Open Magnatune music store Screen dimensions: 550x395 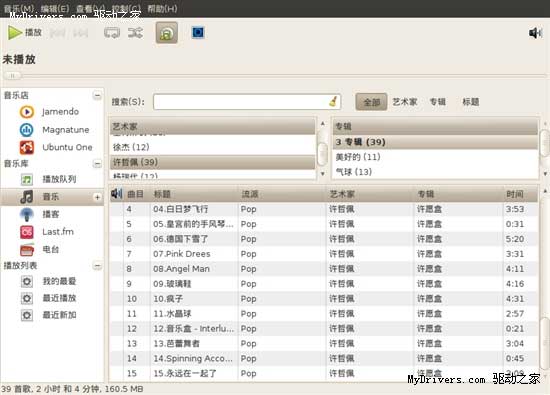coord(54,130)
